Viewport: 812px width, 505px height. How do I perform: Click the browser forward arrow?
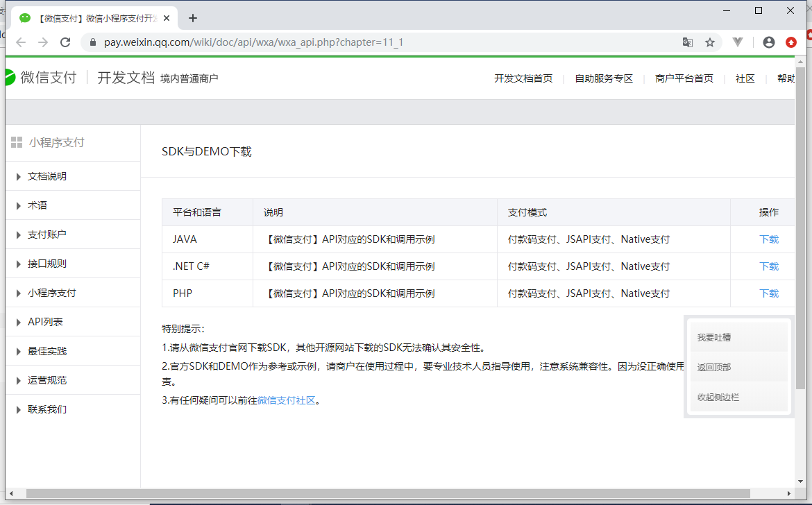pyautogui.click(x=43, y=42)
